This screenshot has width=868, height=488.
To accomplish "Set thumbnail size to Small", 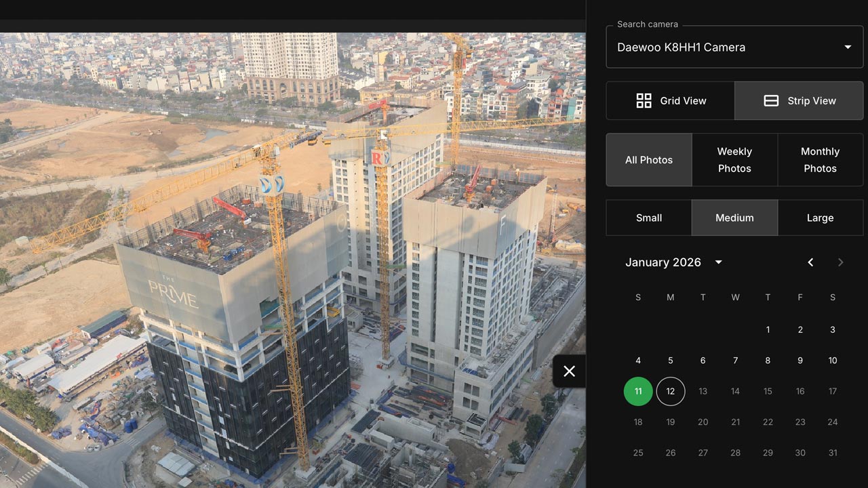I will (x=649, y=218).
